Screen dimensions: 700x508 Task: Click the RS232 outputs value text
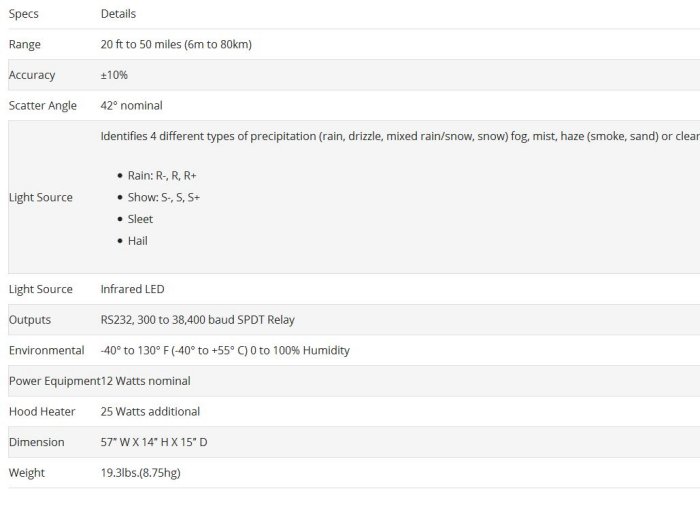tap(197, 320)
